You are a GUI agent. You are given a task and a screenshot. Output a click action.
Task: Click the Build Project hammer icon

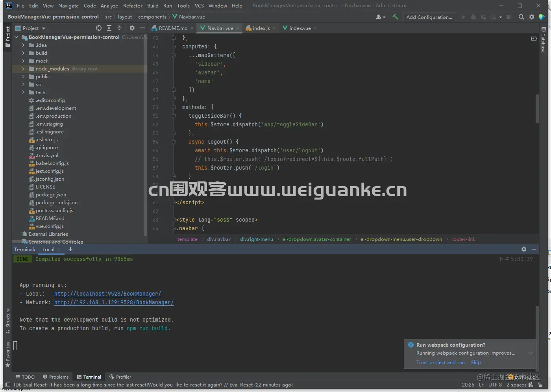(395, 17)
